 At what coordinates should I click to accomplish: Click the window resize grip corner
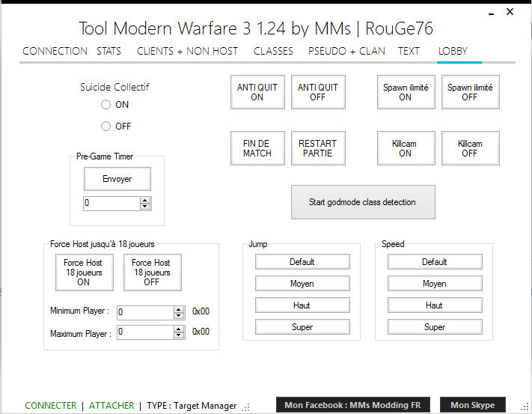525,407
